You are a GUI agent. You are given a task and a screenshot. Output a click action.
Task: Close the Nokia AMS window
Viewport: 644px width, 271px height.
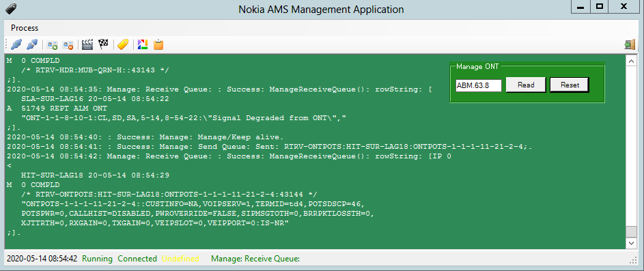click(x=624, y=7)
